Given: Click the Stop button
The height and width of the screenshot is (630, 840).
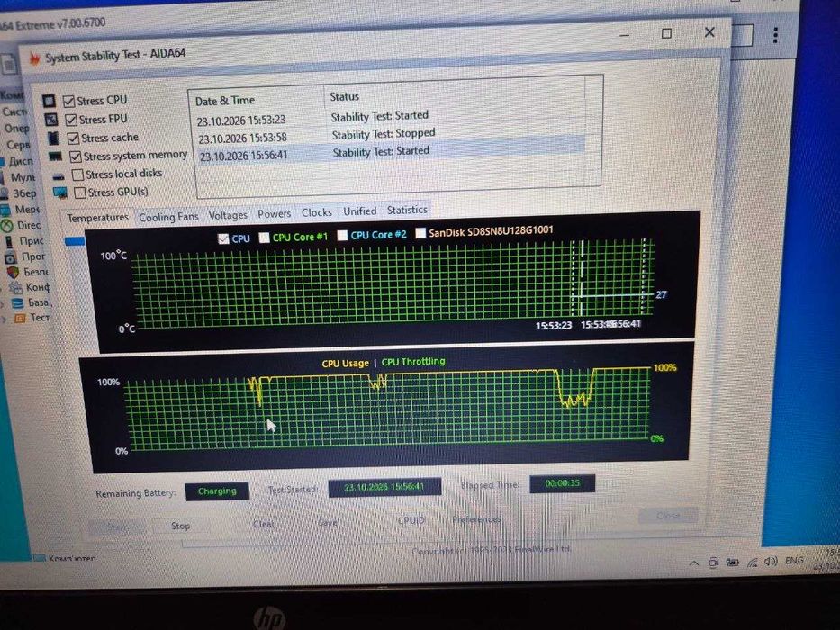Looking at the screenshot, I should click(181, 526).
